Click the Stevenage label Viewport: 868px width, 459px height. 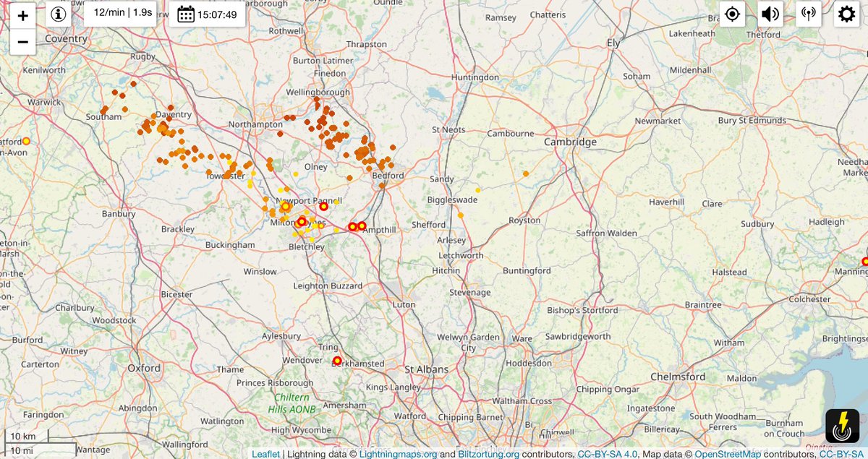[469, 292]
